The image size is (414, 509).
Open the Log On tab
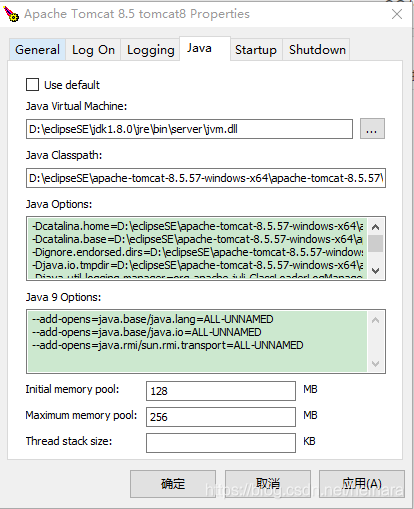(x=93, y=50)
